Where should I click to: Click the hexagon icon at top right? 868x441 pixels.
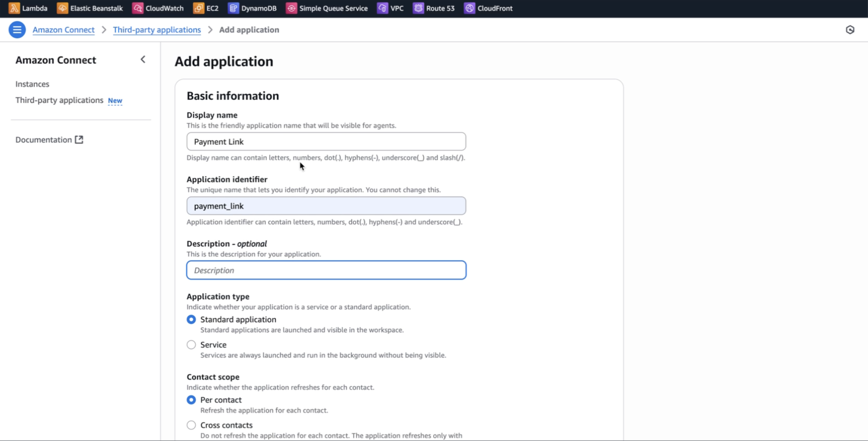coord(850,30)
